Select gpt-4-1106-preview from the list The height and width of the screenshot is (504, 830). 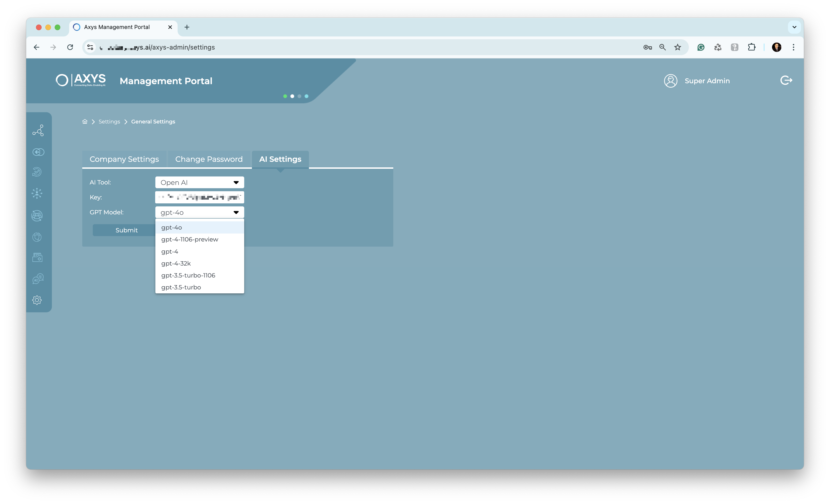coord(190,240)
